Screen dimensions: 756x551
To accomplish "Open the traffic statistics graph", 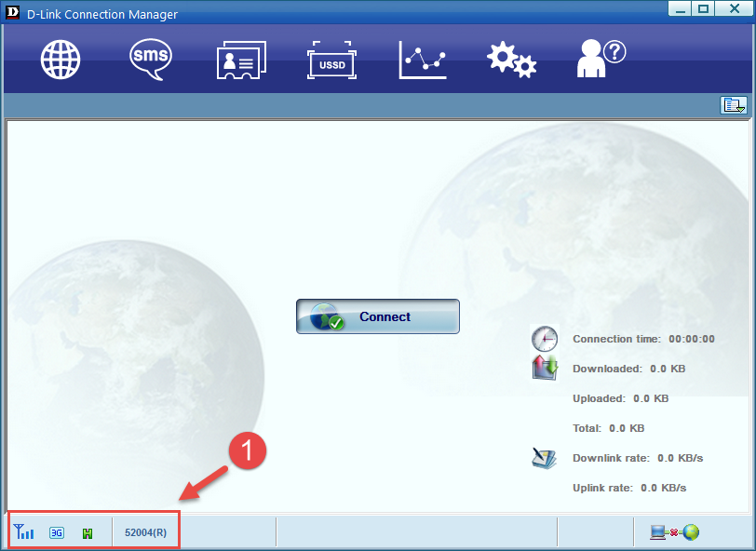I will click(x=423, y=60).
